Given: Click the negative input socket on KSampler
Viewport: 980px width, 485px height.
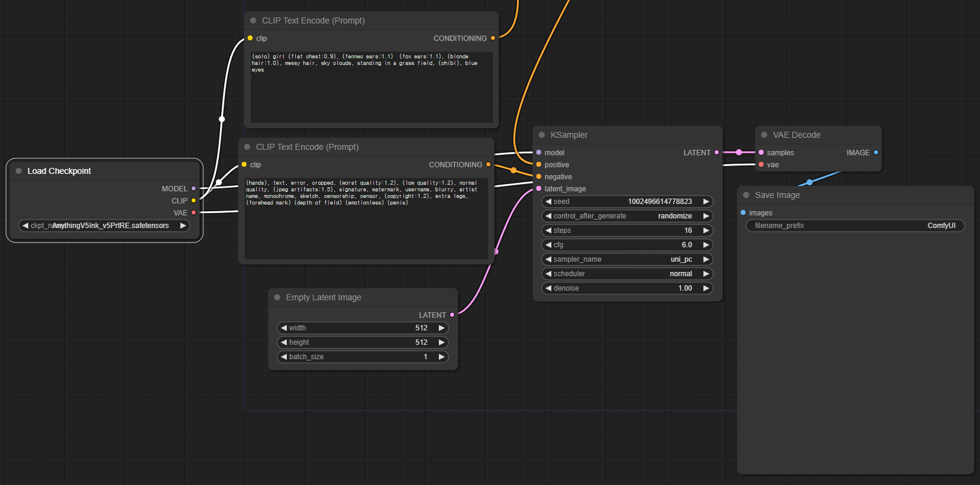Looking at the screenshot, I should pos(539,176).
